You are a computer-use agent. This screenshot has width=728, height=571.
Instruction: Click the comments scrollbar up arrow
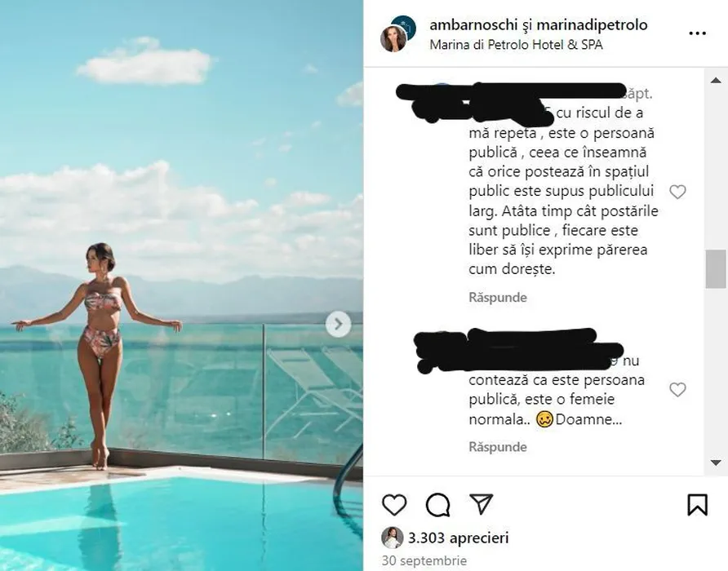pyautogui.click(x=716, y=80)
